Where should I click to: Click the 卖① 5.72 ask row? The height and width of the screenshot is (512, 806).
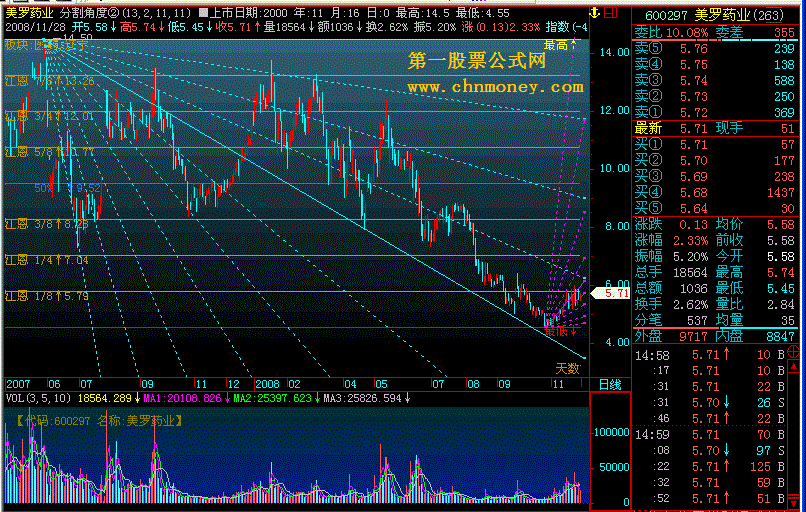click(x=715, y=113)
